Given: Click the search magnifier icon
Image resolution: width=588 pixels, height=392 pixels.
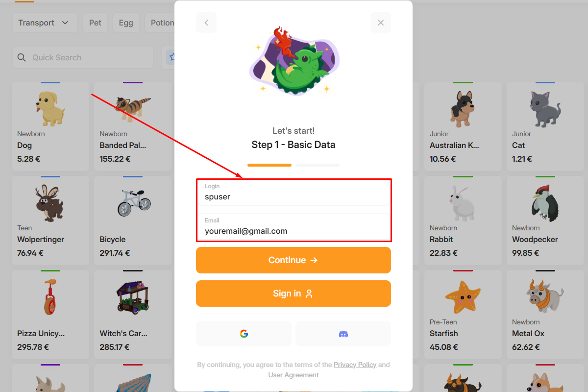Looking at the screenshot, I should [x=22, y=57].
